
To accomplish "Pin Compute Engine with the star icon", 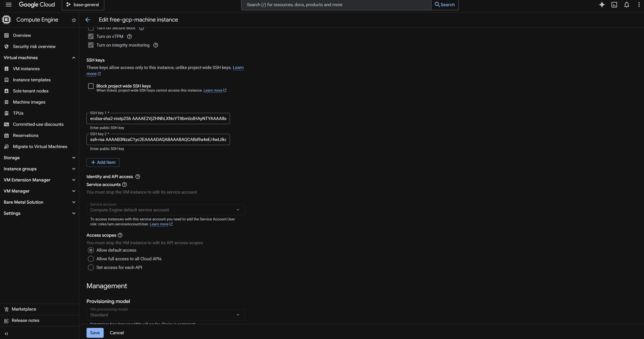I will point(74,20).
